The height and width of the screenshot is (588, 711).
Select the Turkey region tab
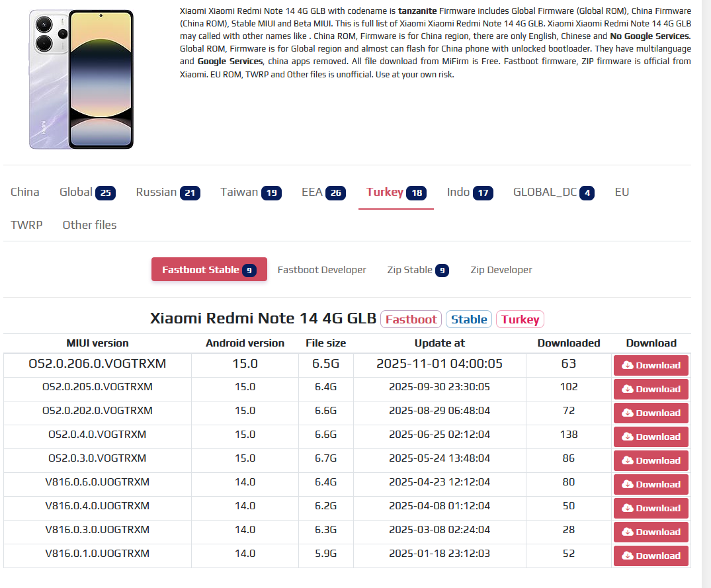pos(396,192)
